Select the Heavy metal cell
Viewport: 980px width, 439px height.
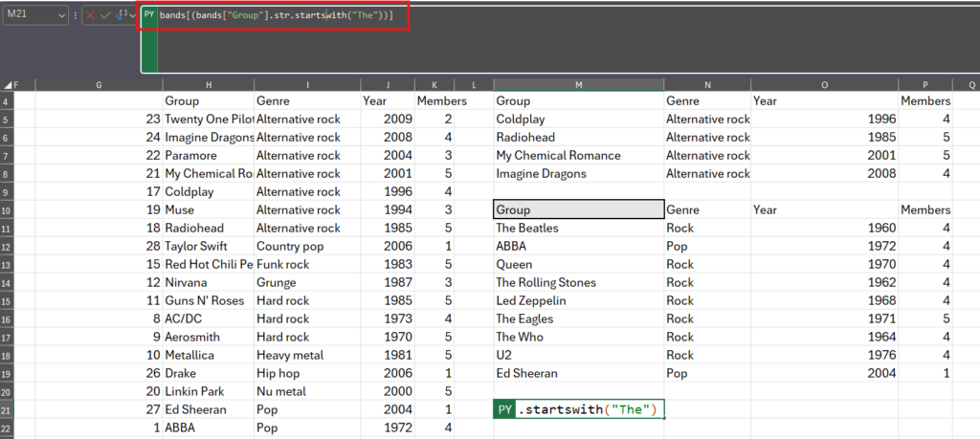coord(307,355)
